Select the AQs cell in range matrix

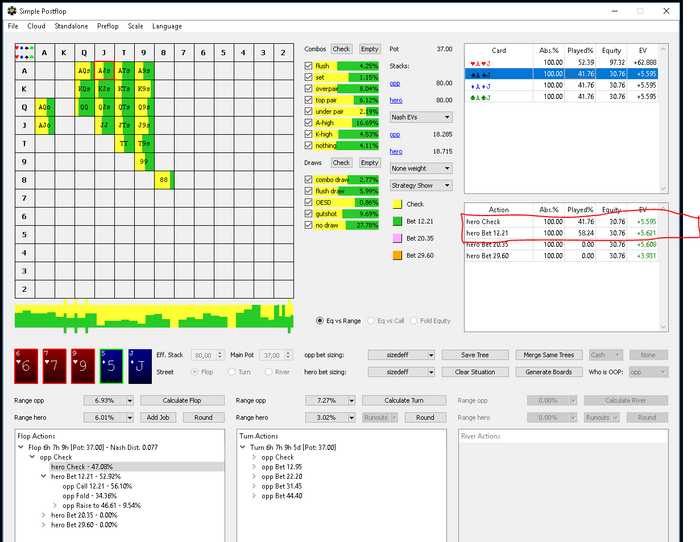tap(84, 70)
